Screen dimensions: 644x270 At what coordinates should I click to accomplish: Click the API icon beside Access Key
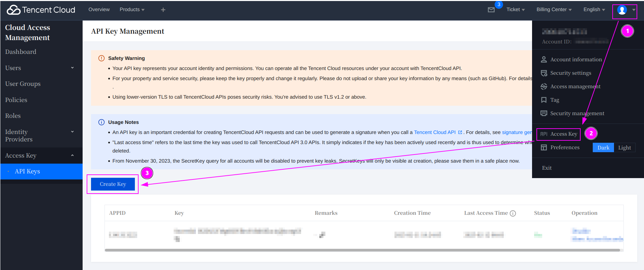pos(544,134)
